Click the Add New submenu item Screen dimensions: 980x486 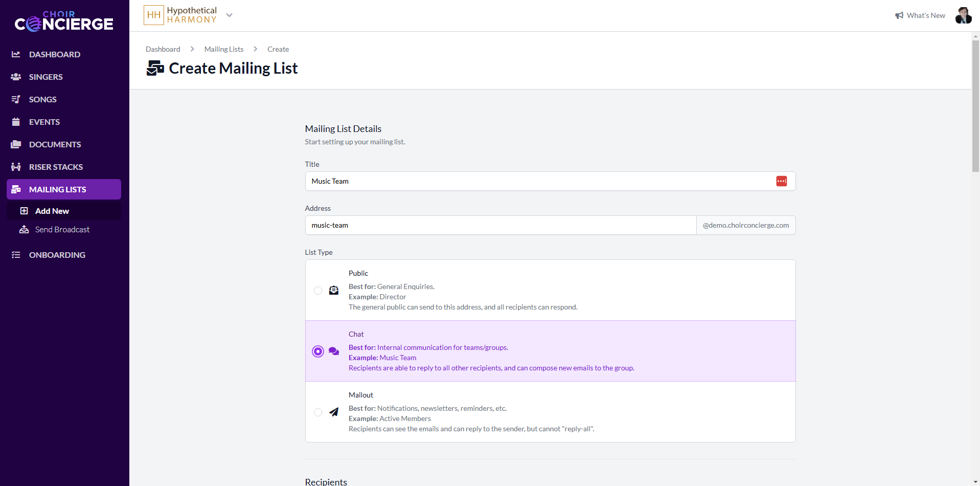[64, 211]
